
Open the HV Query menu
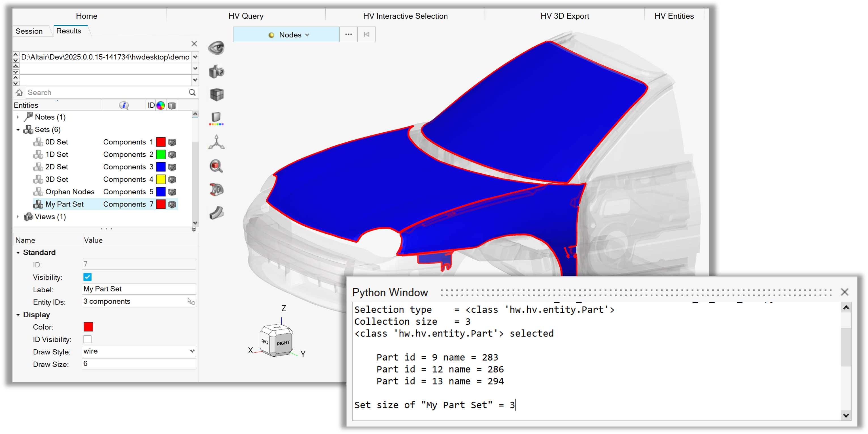(246, 16)
